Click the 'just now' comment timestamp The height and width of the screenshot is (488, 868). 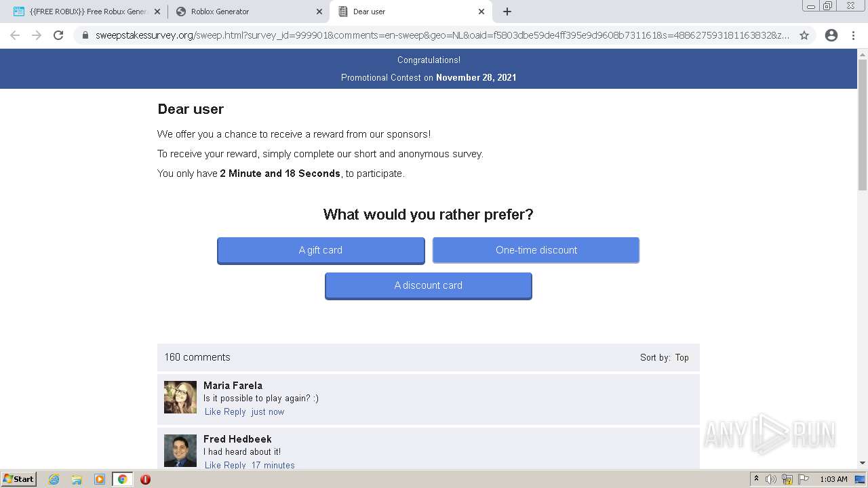268,411
